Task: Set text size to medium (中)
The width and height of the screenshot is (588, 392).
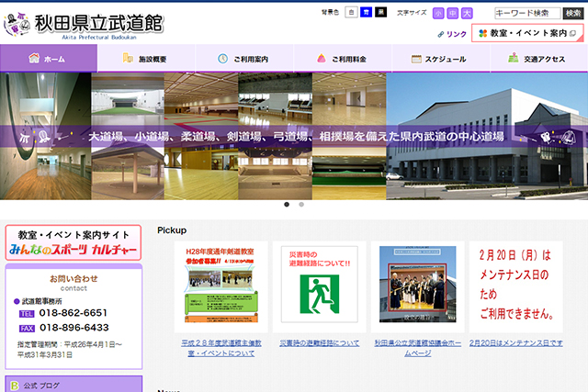Action: [453, 13]
